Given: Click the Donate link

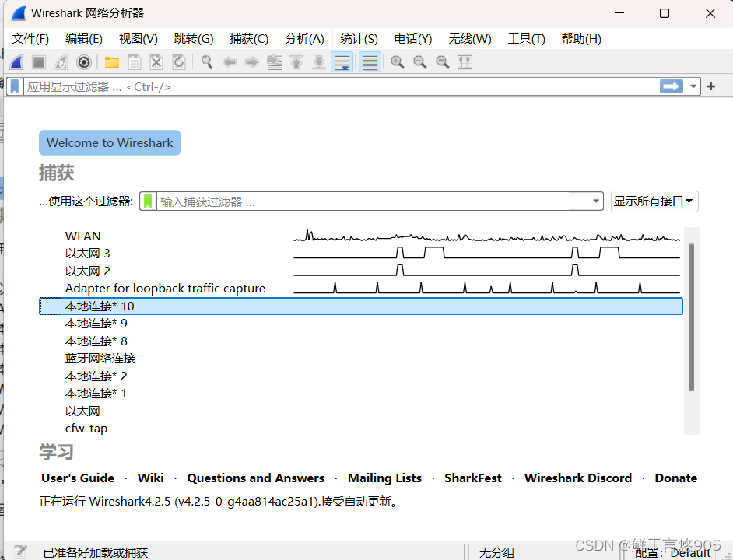Looking at the screenshot, I should coord(676,478).
